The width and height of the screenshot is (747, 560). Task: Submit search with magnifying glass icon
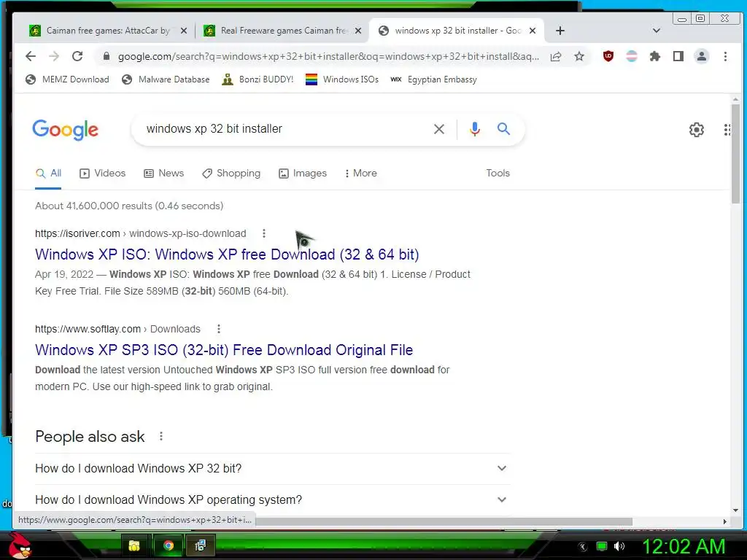pos(503,128)
